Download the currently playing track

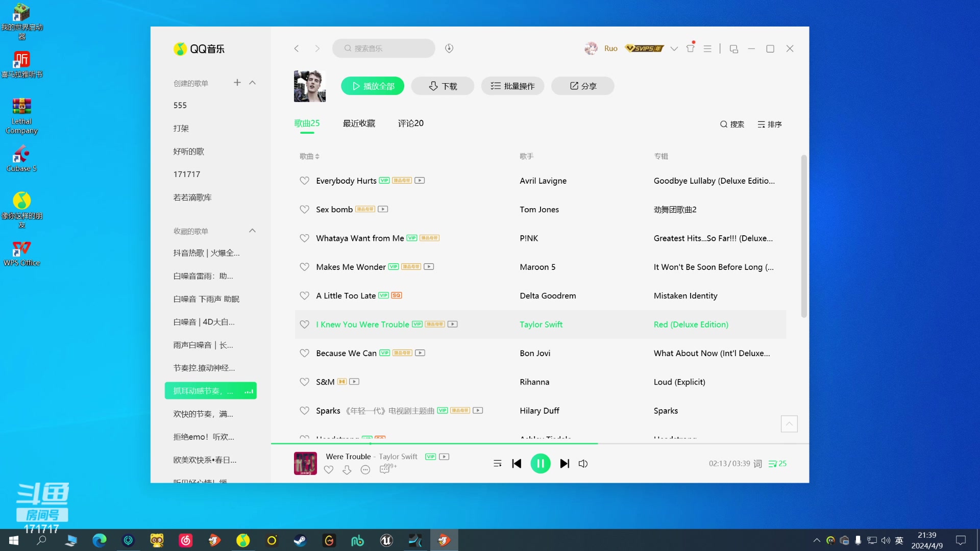coord(347,470)
